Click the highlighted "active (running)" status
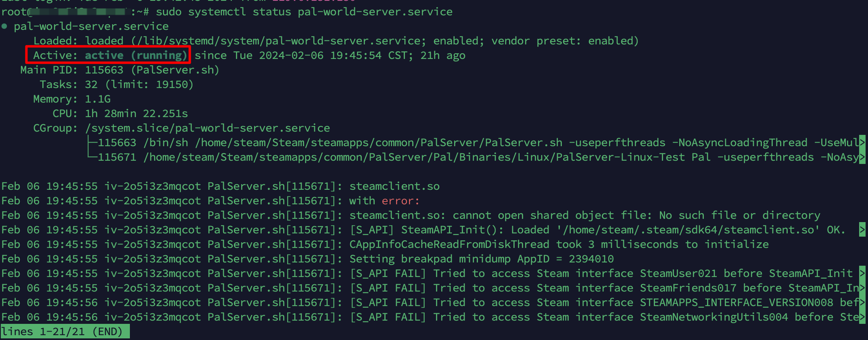This screenshot has width=868, height=340. [x=136, y=55]
